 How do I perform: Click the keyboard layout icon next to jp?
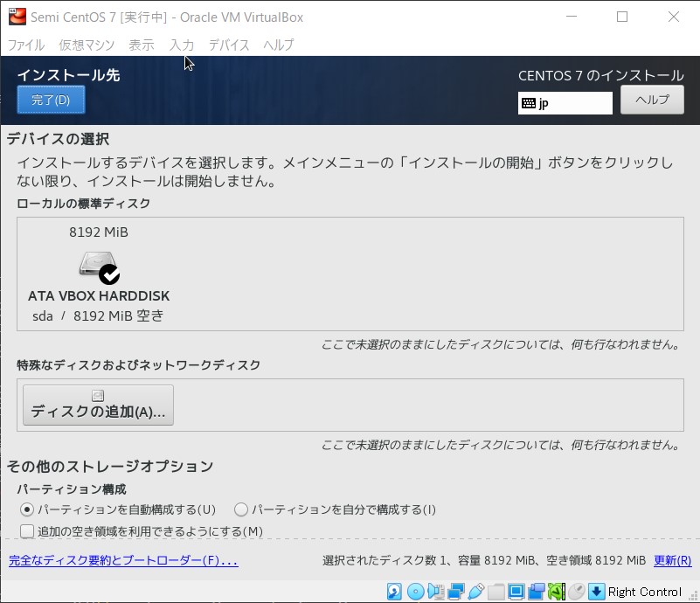click(x=529, y=103)
